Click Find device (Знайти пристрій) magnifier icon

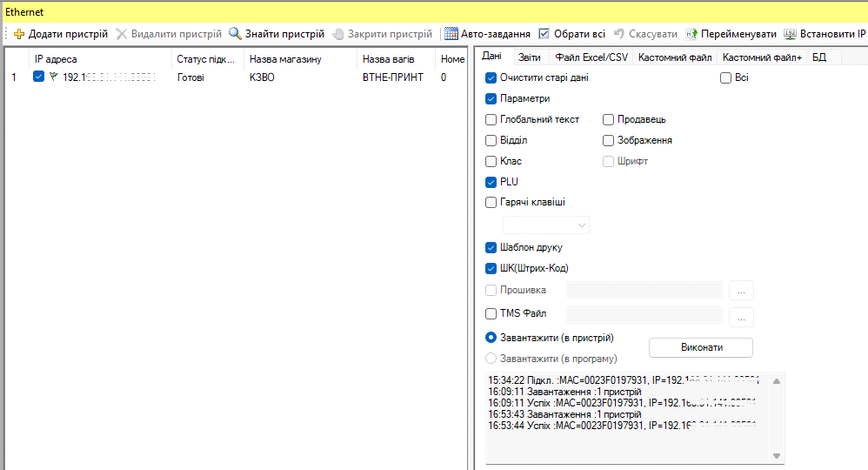(235, 34)
